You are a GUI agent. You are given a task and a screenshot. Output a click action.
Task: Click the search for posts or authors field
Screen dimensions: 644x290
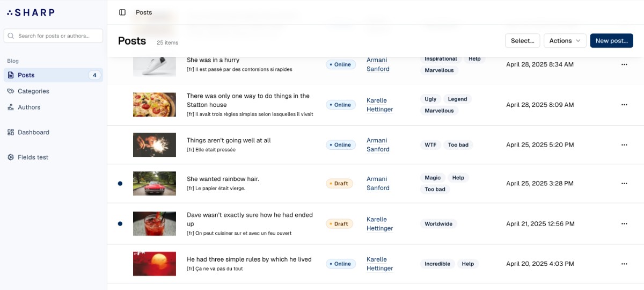coord(54,36)
